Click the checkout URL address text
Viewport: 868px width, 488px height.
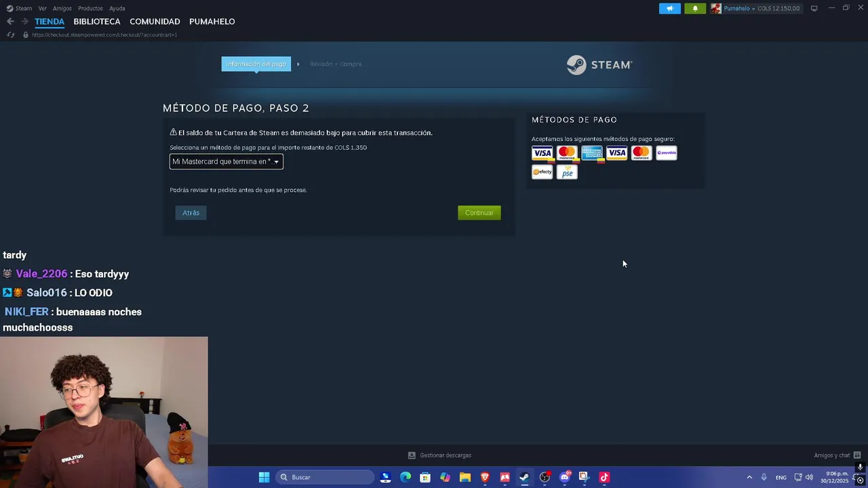point(104,35)
